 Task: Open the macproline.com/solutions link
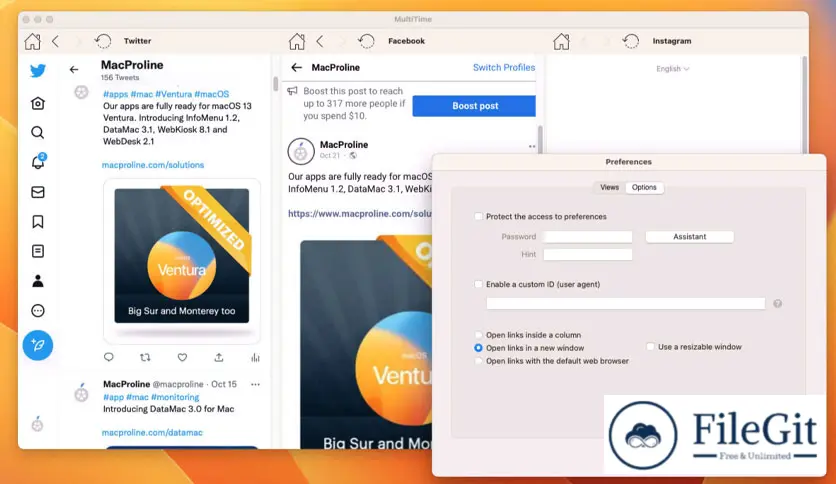pos(153,165)
